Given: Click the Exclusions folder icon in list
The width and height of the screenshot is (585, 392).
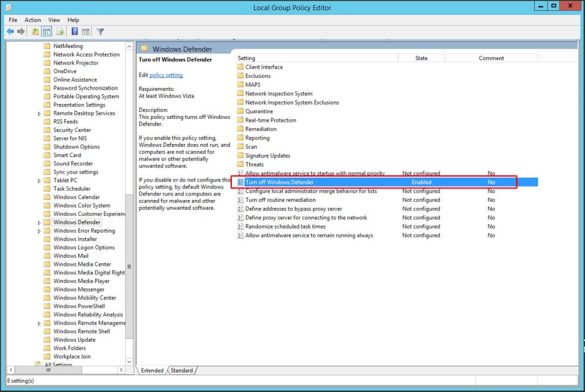Looking at the screenshot, I should [x=241, y=76].
